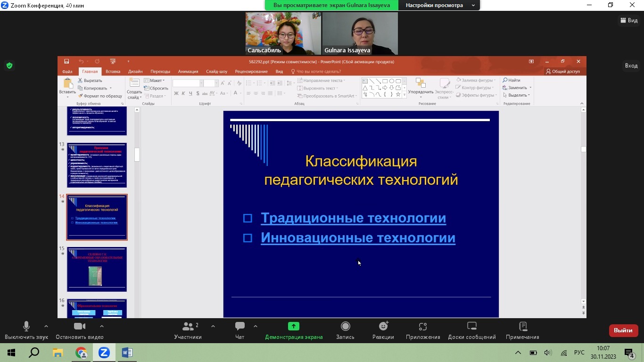This screenshot has height=362, width=644.
Task: Expand audio options arrow next to microphone
Action: (x=46, y=326)
